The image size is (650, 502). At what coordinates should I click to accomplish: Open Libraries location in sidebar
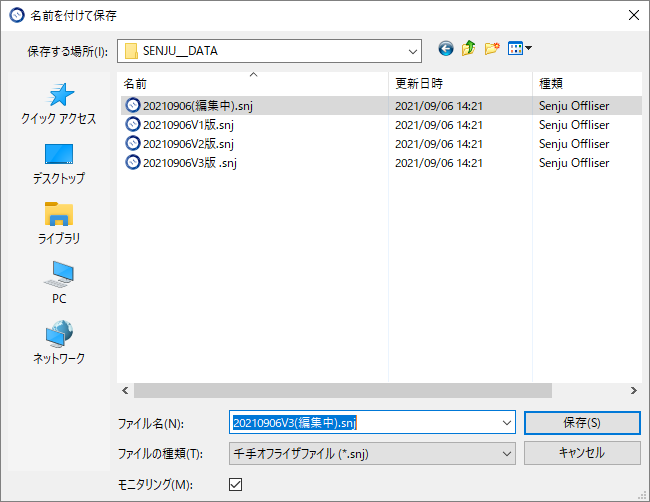click(59, 224)
